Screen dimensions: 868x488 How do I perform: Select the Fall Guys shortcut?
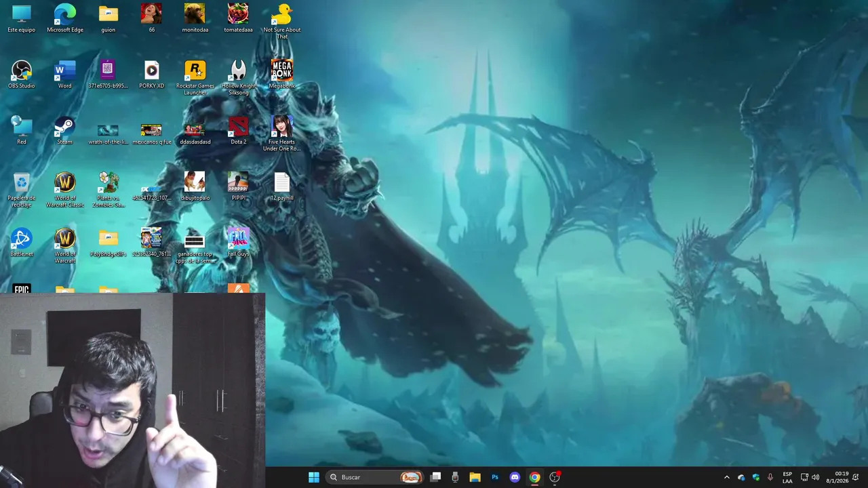click(x=238, y=243)
